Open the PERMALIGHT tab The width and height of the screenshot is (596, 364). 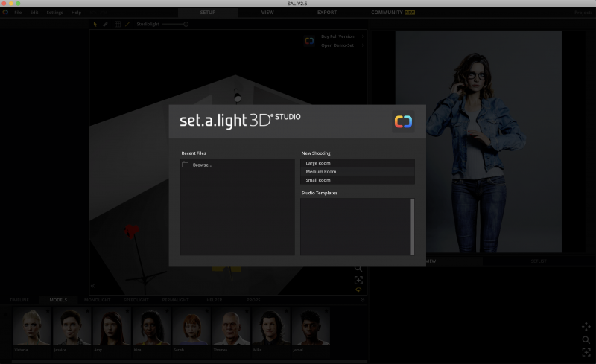(175, 300)
